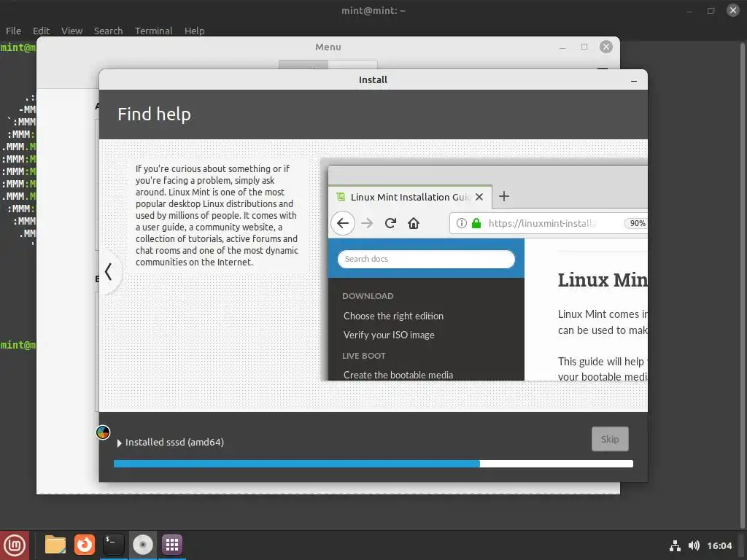Click the green padlock icon
This screenshot has height=560, width=747.
pos(476,223)
